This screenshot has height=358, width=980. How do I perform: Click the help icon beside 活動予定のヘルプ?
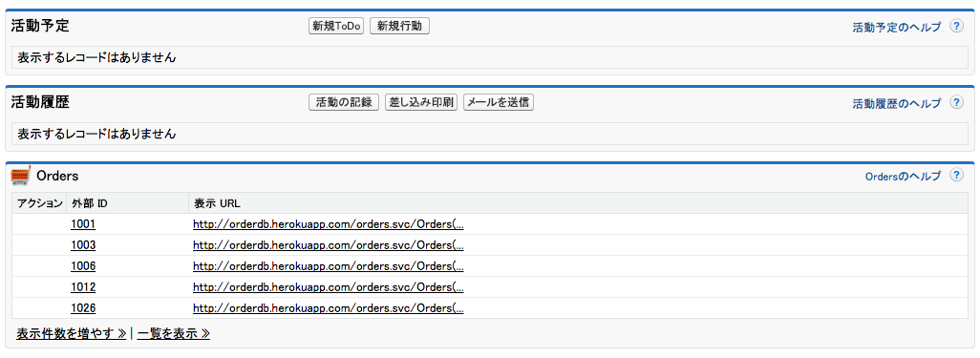956,26
